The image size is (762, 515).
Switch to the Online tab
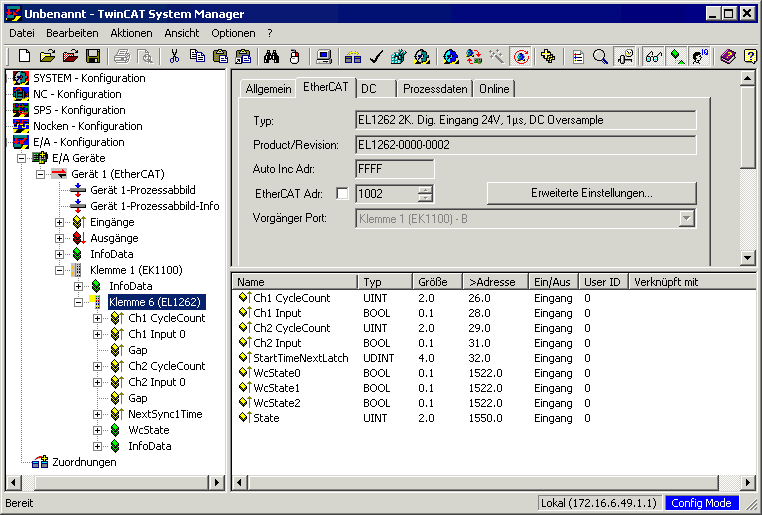(x=494, y=89)
